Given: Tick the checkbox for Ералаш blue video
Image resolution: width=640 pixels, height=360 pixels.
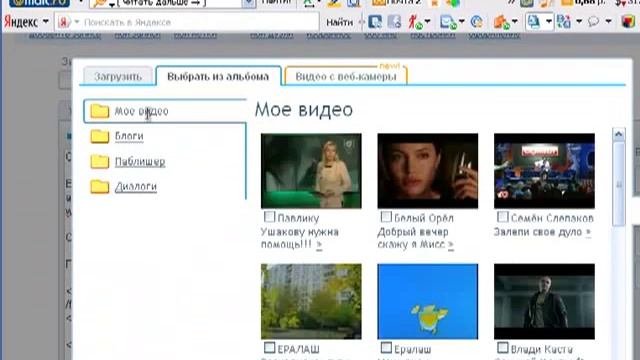Looking at the screenshot, I should click(x=386, y=348).
